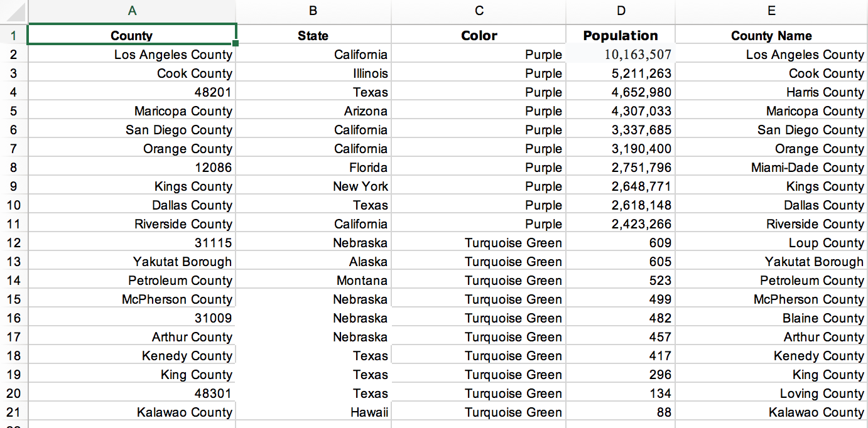Select the entire sheet via corner triangle
Viewport: 868px width, 428px height.
coord(14,11)
